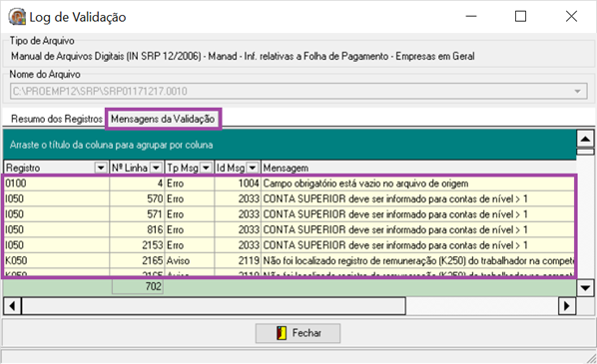Select the I050 row at line 570

click(290, 198)
